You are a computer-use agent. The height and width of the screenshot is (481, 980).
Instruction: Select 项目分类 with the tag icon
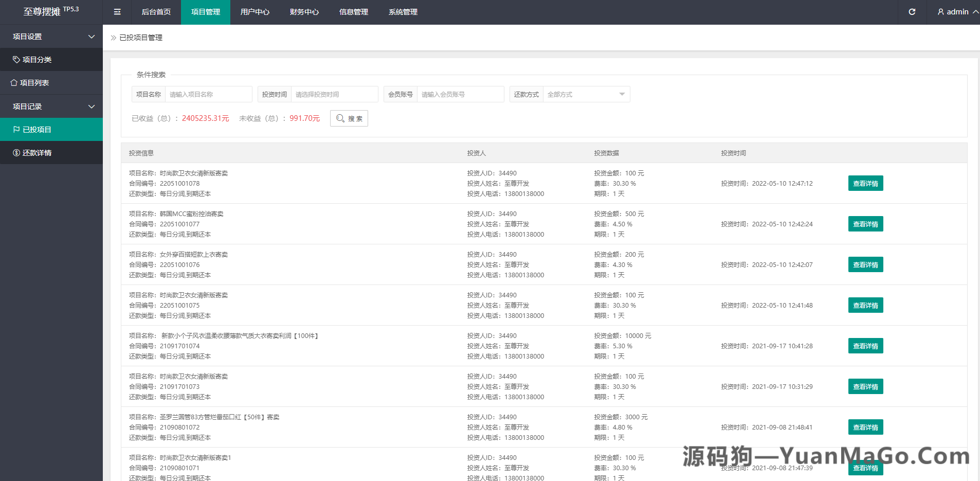point(16,59)
